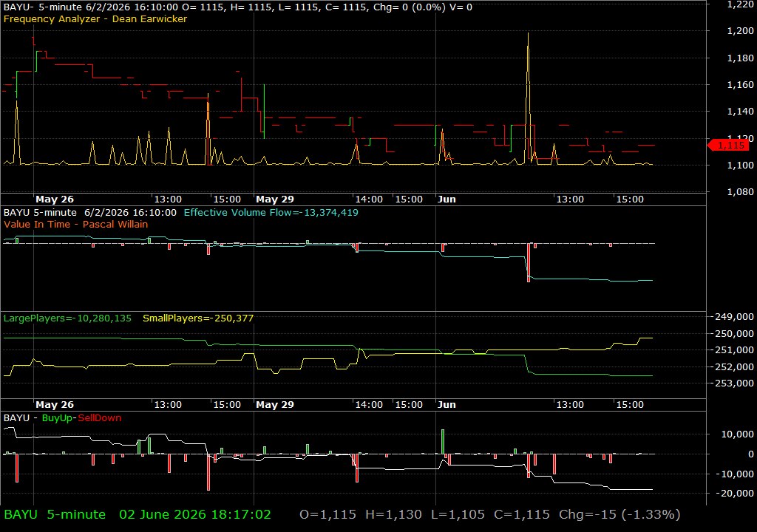Click the LargePlayers=-10,280,135 legend

(67, 318)
